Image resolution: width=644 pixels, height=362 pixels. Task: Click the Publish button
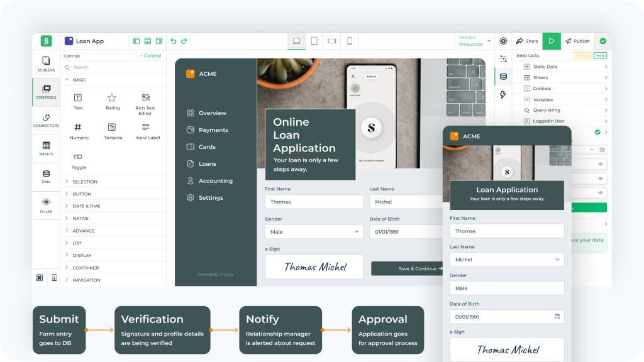(577, 41)
